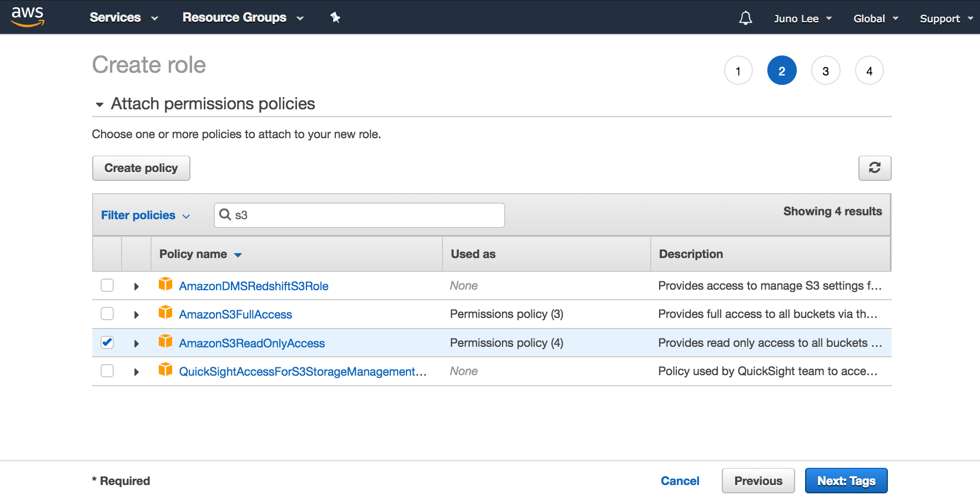Click the search magnifier in the filter box
Viewport: 980px width, 500px height.
(227, 215)
